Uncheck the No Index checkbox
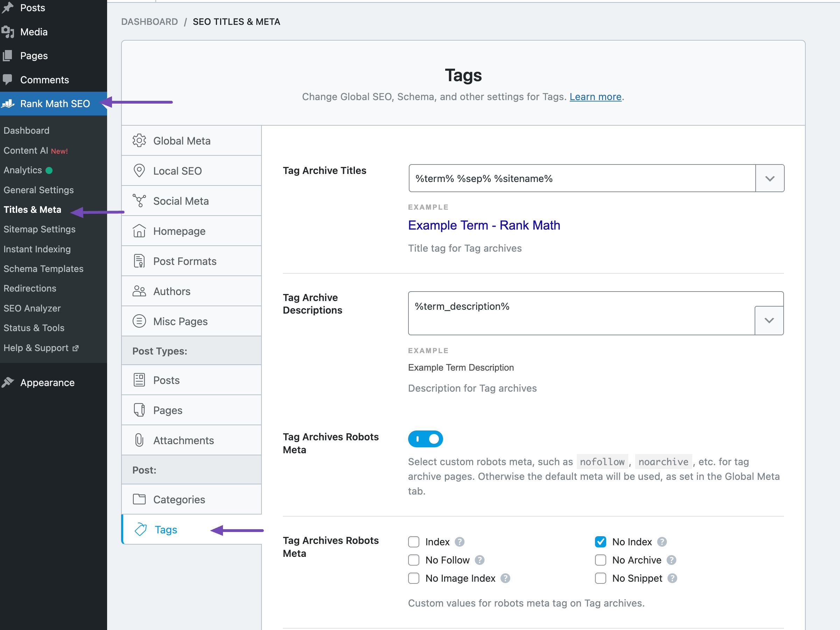The image size is (840, 630). [600, 542]
